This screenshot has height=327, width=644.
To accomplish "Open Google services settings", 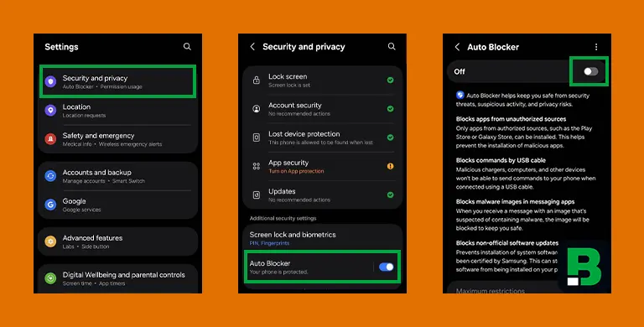I will click(x=117, y=205).
